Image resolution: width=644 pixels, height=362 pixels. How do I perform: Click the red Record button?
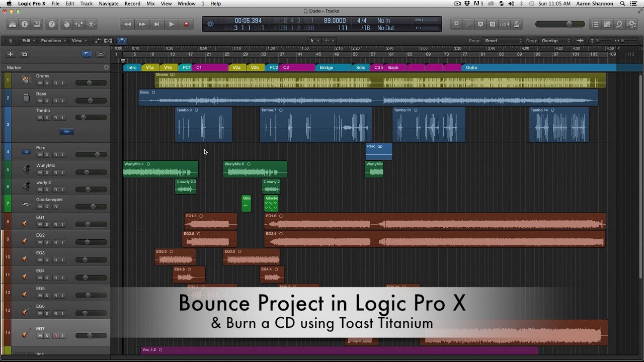(x=186, y=24)
